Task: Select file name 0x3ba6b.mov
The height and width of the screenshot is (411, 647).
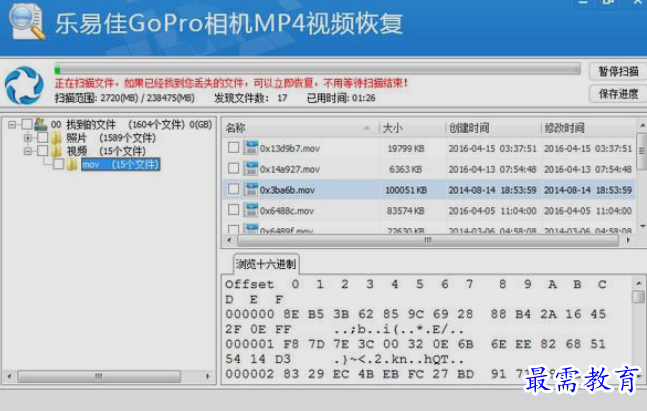Action: click(x=287, y=190)
